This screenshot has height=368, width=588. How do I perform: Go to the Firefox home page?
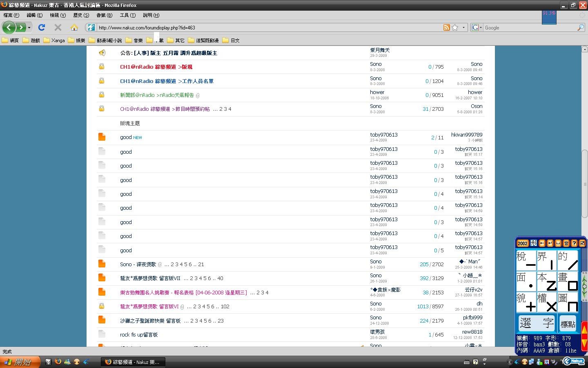point(74,27)
